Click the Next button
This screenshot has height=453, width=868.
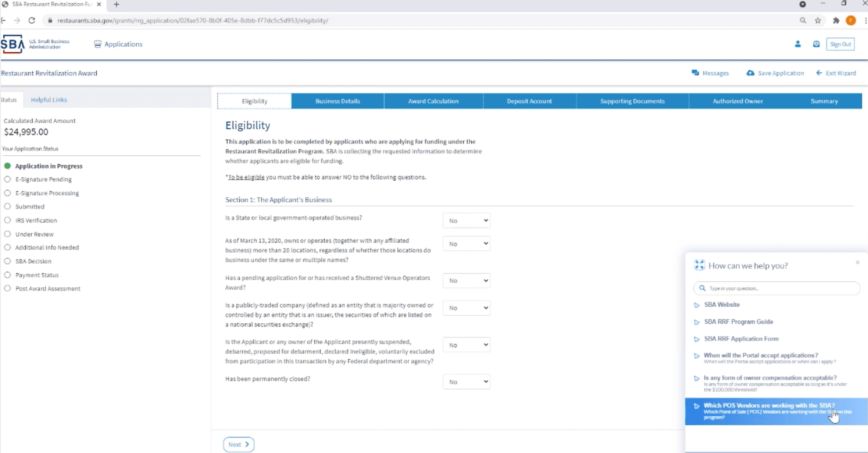click(239, 445)
